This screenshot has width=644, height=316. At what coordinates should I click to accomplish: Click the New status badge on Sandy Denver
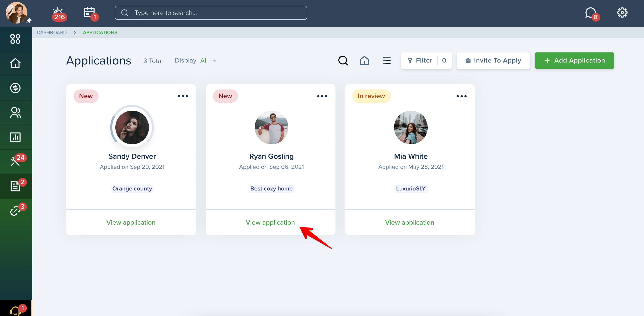coord(86,96)
